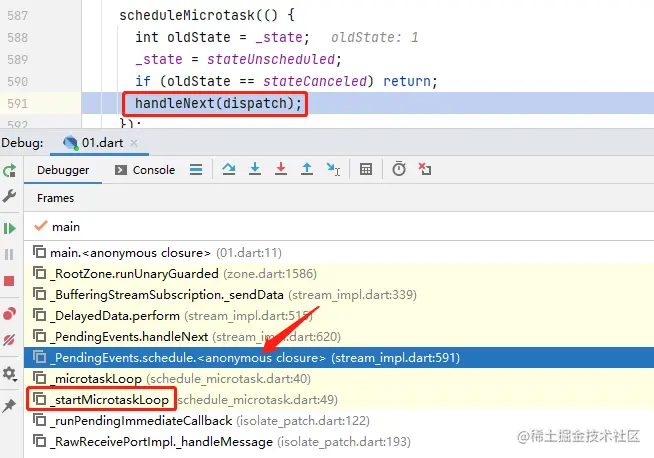Image resolution: width=654 pixels, height=458 pixels.
Task: Pin the debug tab
Action: (9, 405)
